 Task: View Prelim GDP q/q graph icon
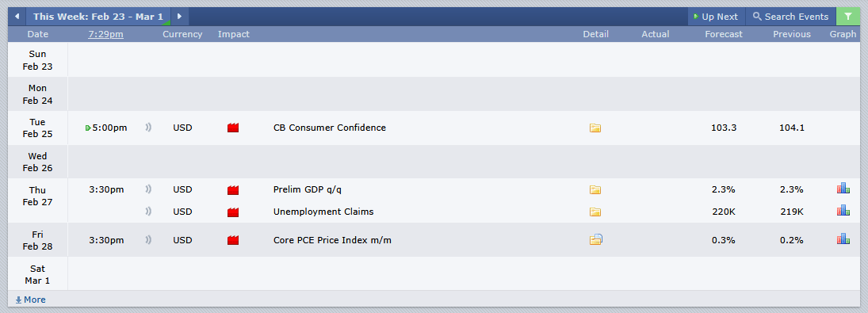tap(843, 189)
